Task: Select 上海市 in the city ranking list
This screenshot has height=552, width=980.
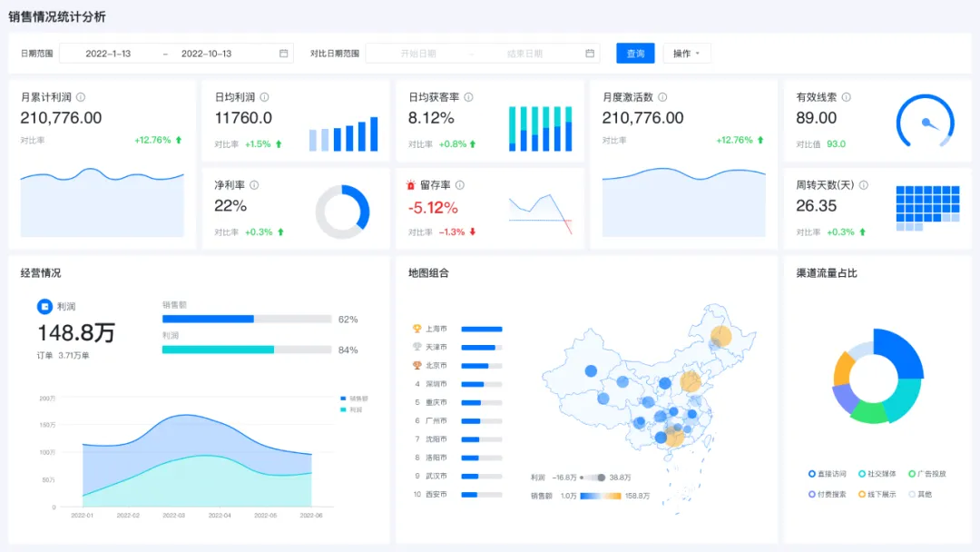Action: point(436,329)
